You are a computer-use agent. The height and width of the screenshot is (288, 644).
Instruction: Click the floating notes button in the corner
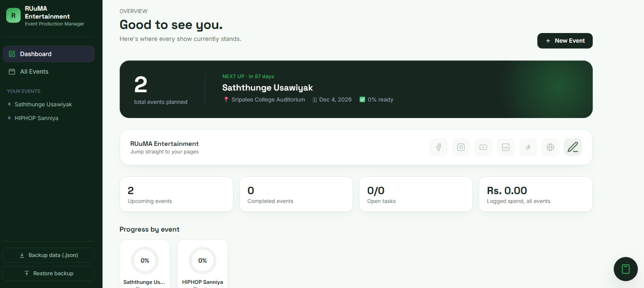pos(625,269)
